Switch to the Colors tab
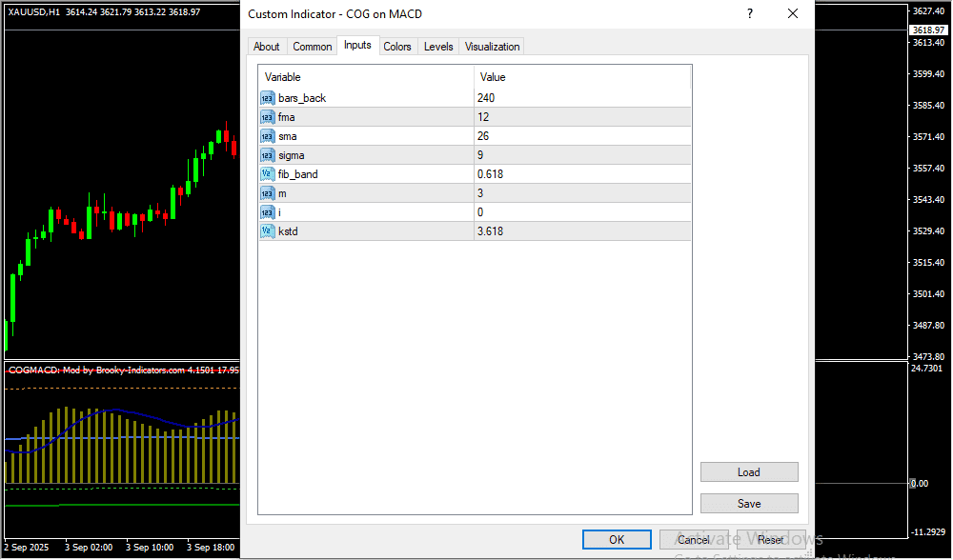The height and width of the screenshot is (560, 953). tap(397, 47)
